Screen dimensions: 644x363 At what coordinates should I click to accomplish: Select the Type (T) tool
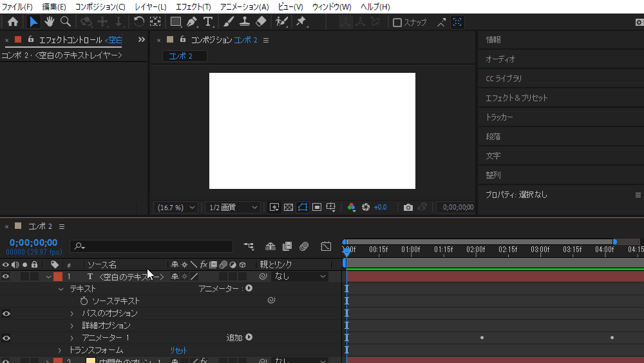coord(208,22)
